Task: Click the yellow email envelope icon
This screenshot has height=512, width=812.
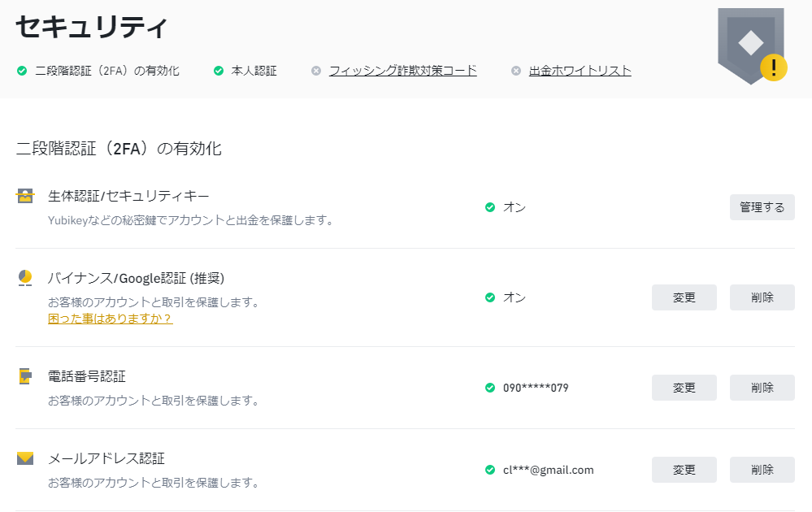Action: click(25, 458)
